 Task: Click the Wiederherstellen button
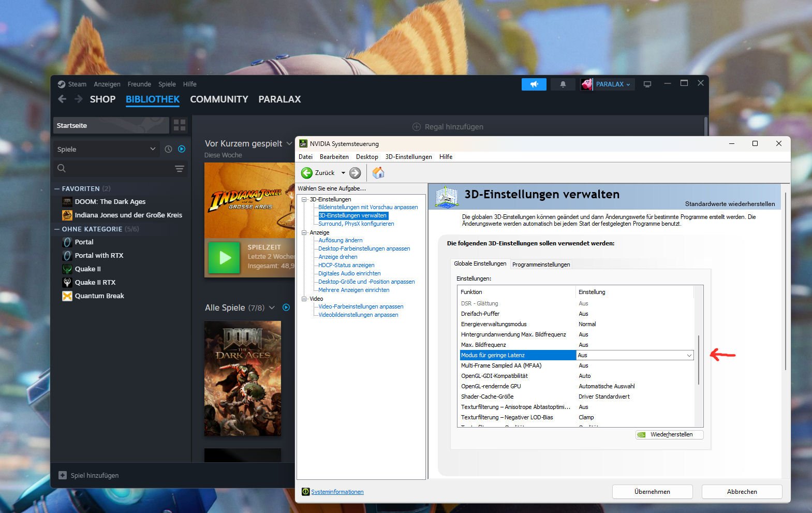point(670,434)
